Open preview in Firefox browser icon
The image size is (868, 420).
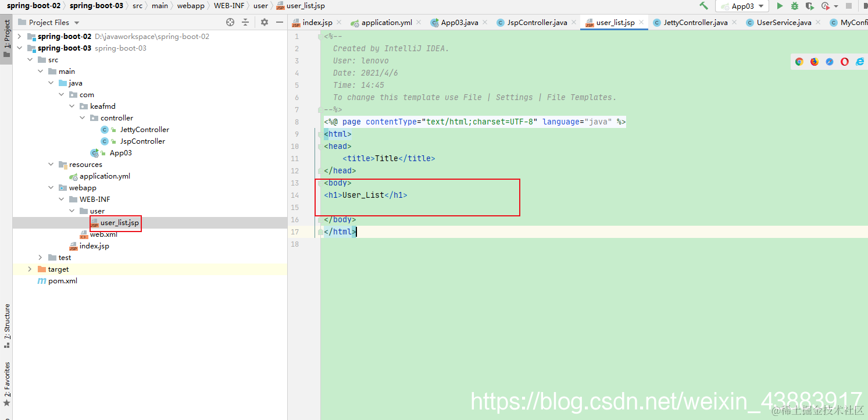click(x=815, y=62)
